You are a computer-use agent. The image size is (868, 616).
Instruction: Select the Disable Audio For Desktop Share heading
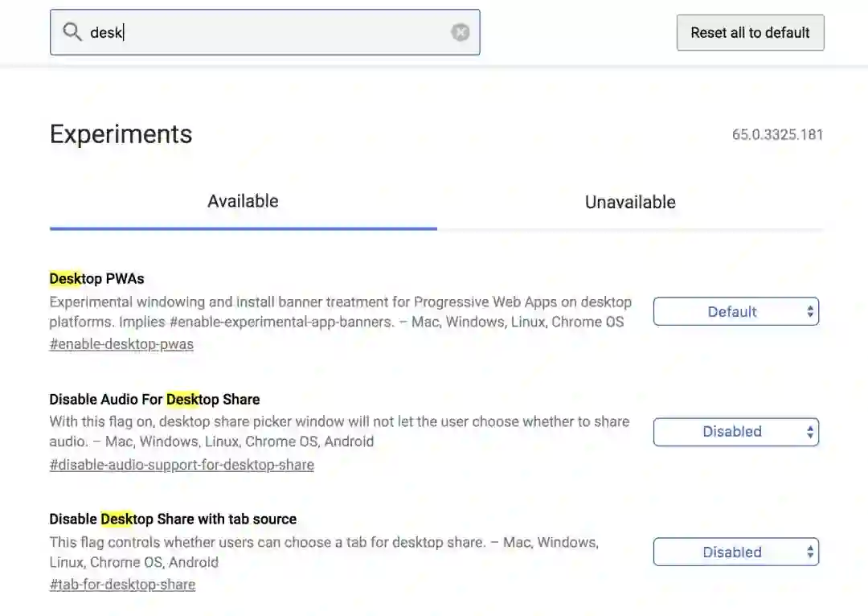click(x=154, y=400)
